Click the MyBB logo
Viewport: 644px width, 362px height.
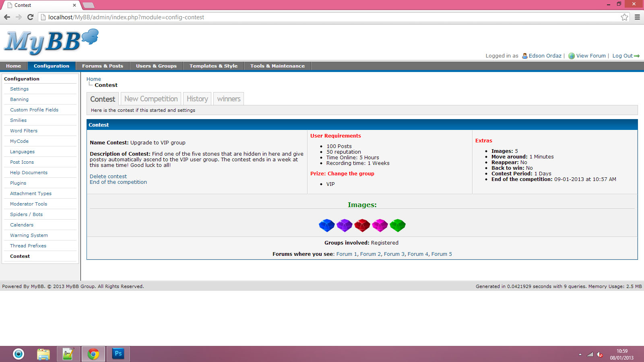point(51,41)
